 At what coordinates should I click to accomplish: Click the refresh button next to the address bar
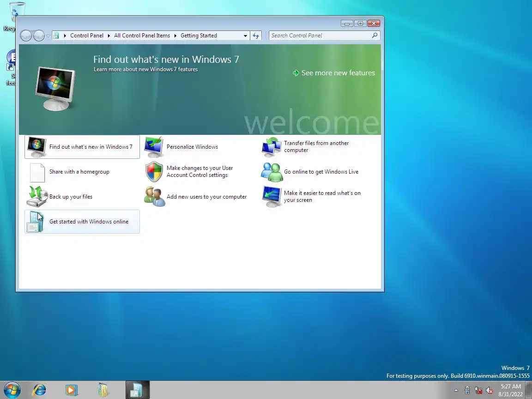tap(256, 36)
